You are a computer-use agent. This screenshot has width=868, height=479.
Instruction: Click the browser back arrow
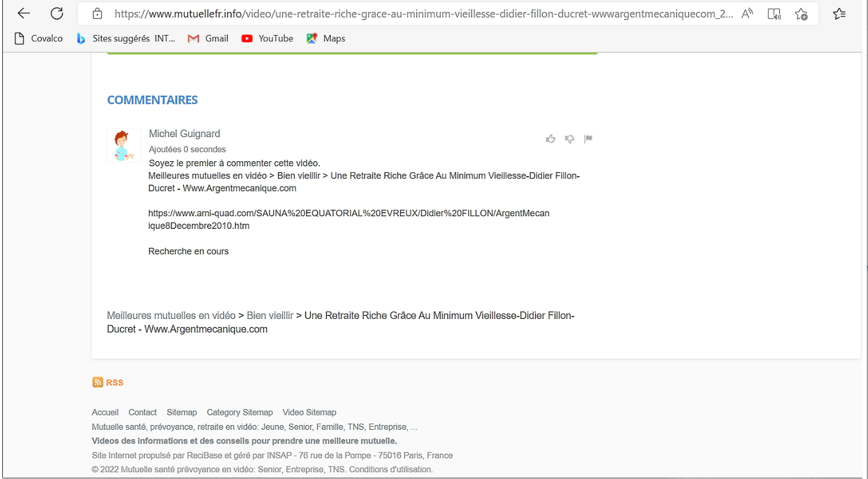coord(24,14)
